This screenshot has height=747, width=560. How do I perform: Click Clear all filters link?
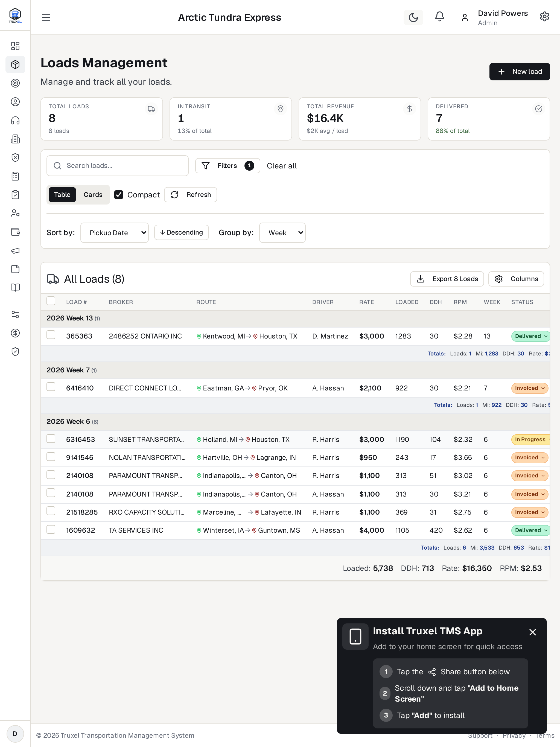(282, 166)
